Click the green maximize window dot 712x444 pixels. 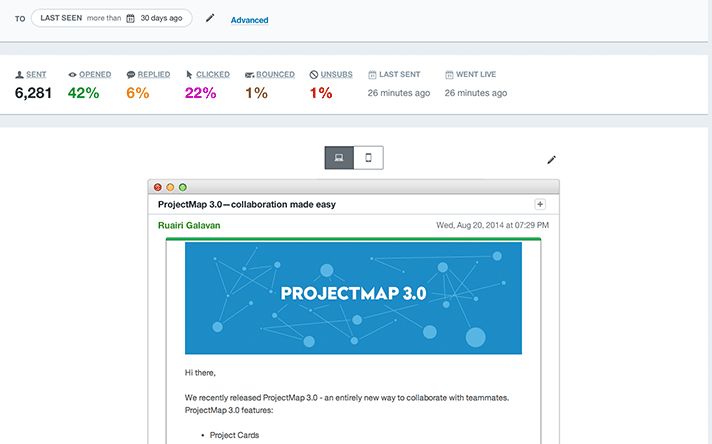(x=183, y=187)
